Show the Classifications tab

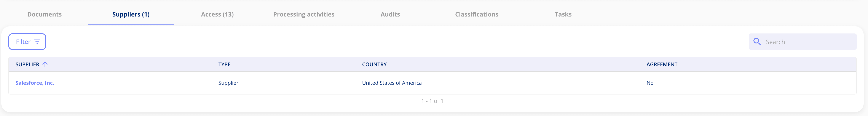[476, 14]
